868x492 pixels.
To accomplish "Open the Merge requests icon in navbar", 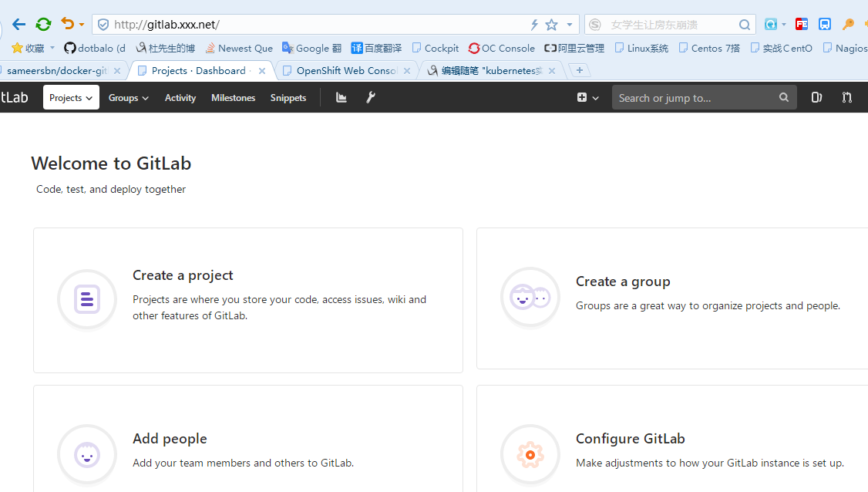I will [847, 97].
